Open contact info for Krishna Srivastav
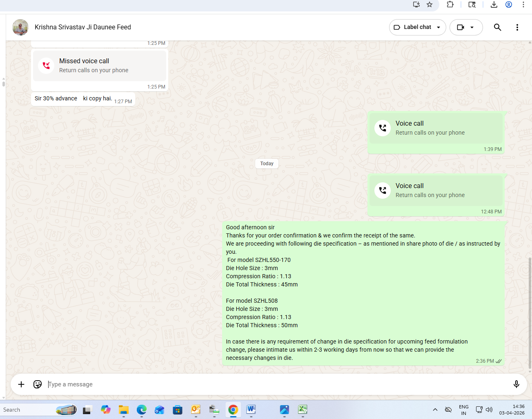This screenshot has width=532, height=419. click(83, 27)
